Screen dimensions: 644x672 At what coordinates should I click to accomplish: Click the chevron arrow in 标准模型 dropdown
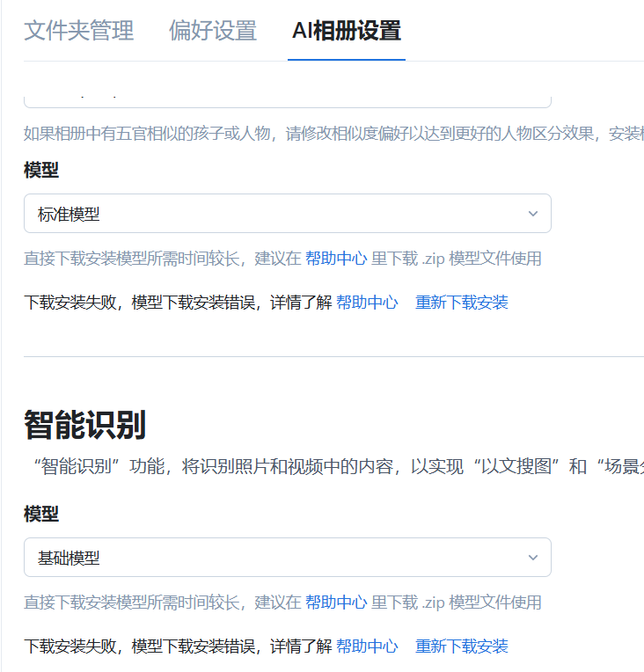click(533, 214)
